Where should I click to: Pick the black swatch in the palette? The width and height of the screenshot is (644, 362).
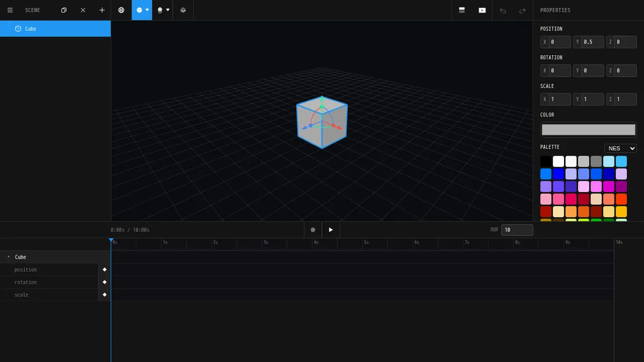pyautogui.click(x=545, y=161)
